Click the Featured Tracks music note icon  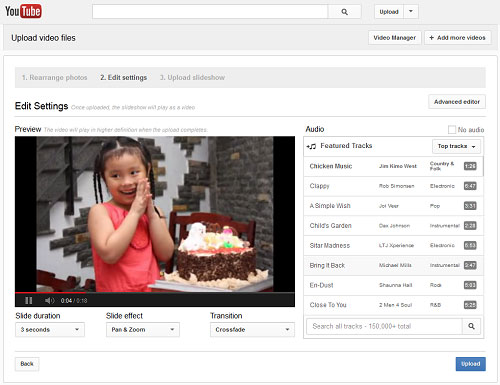pyautogui.click(x=311, y=146)
